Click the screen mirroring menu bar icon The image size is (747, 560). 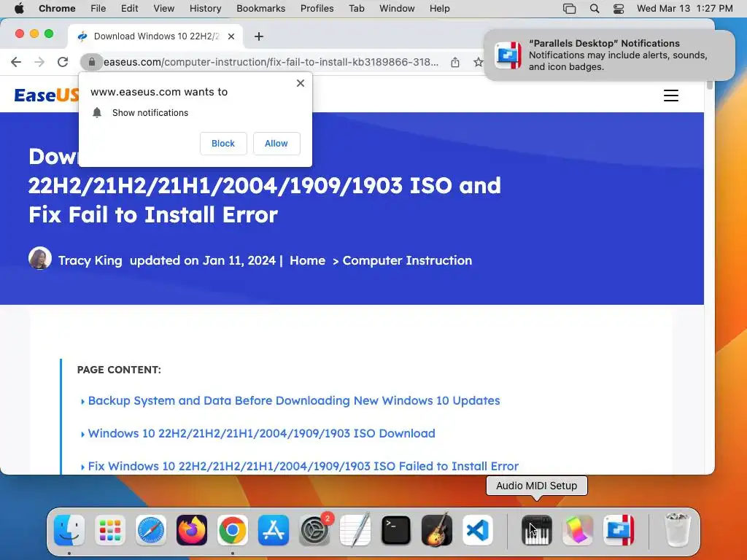click(x=569, y=9)
